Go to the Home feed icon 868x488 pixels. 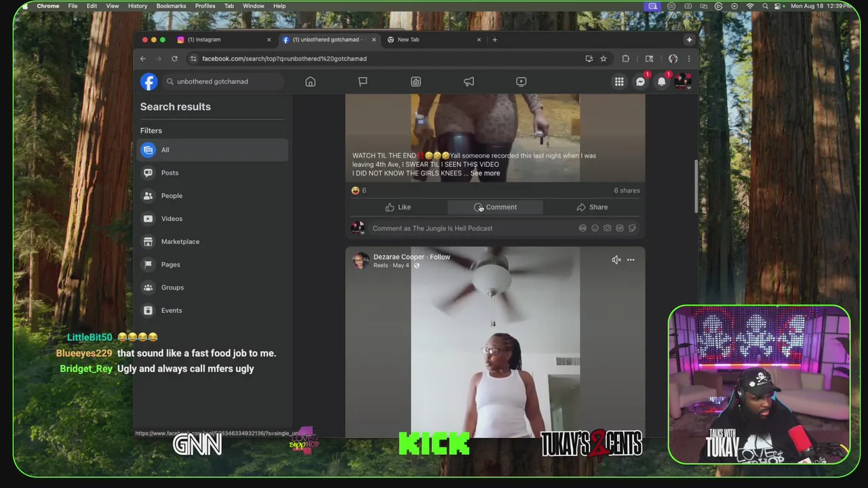(x=311, y=82)
